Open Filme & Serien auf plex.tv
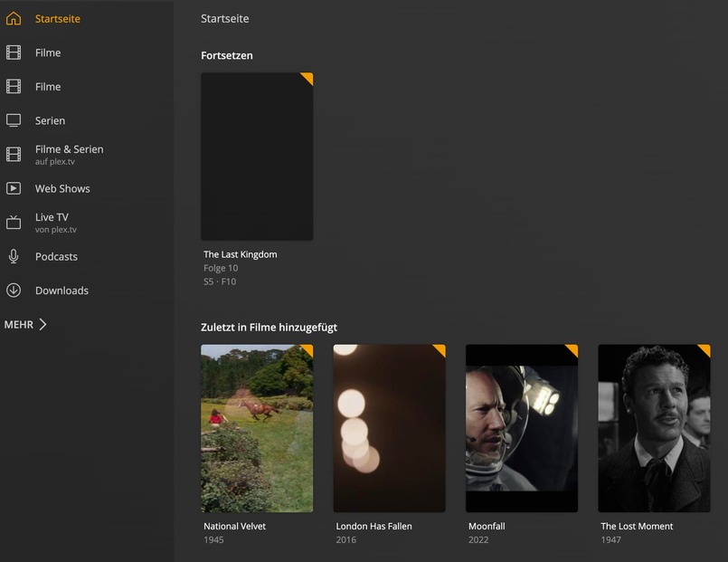 coord(69,155)
